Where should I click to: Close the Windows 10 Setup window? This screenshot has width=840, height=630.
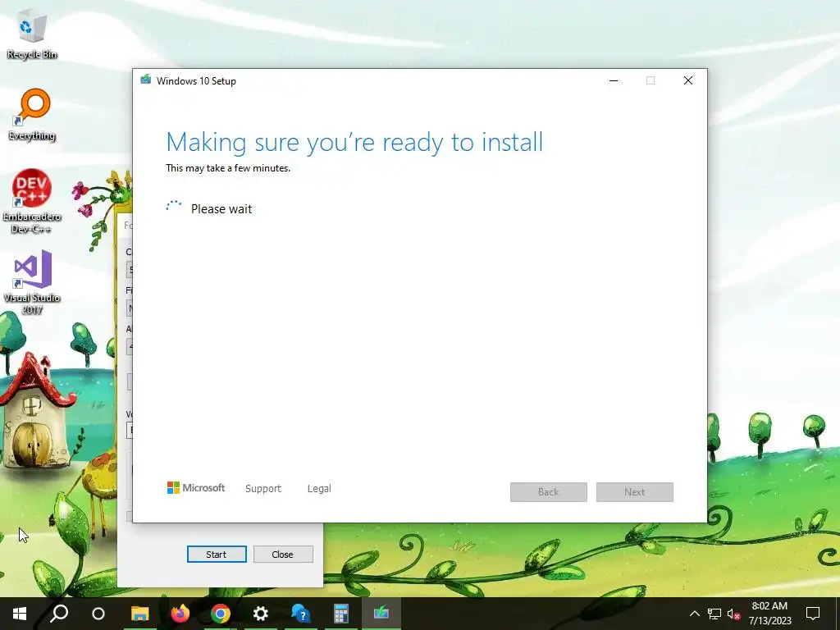688,81
